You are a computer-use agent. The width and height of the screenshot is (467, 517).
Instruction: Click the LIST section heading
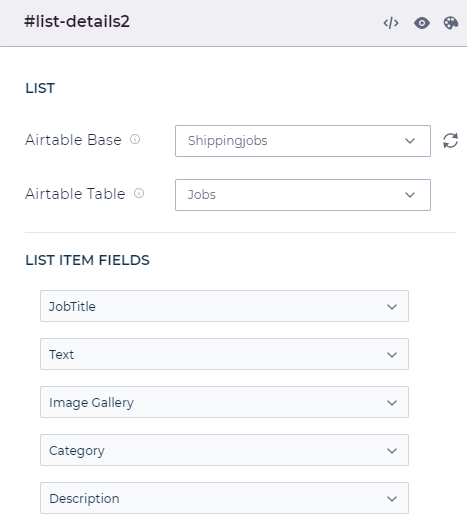click(x=40, y=88)
